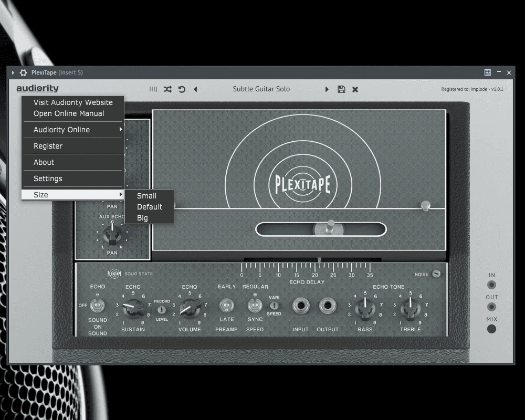Click the Vari Speed small knob

pyautogui.click(x=274, y=306)
